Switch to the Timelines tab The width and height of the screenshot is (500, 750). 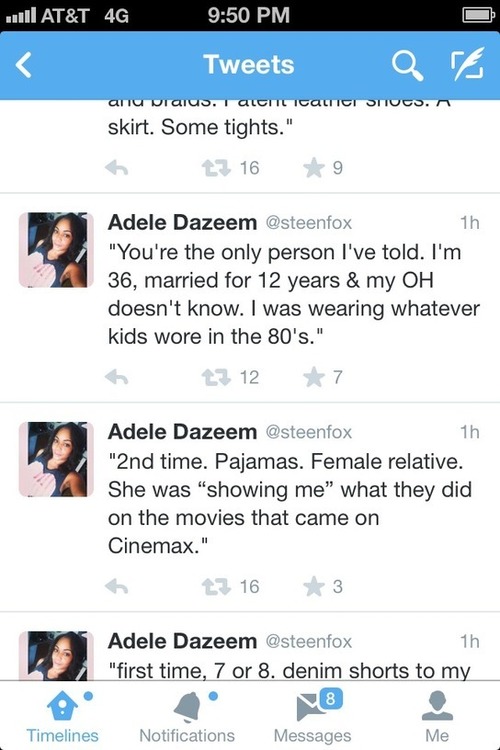pyautogui.click(x=62, y=716)
